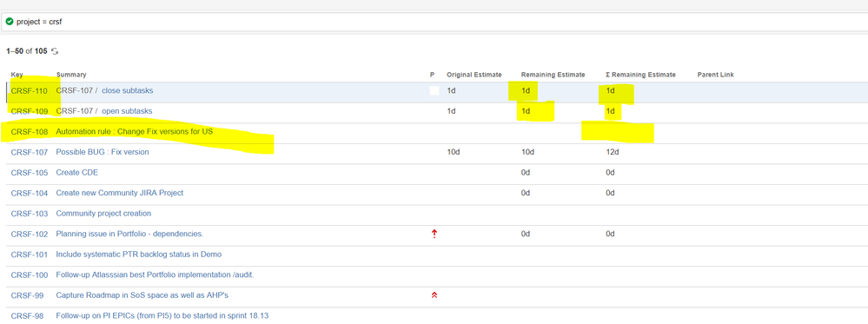The width and height of the screenshot is (868, 324).
Task: Click Remaining Estimate 10d for CRSF-107
Action: 527,152
